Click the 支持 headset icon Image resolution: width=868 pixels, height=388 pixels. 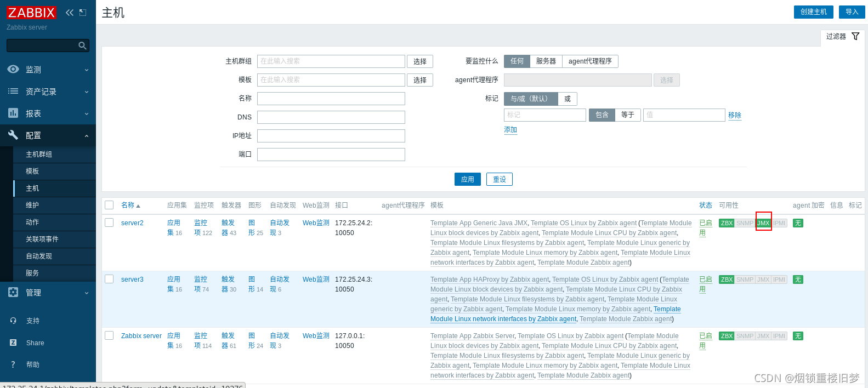(13, 321)
